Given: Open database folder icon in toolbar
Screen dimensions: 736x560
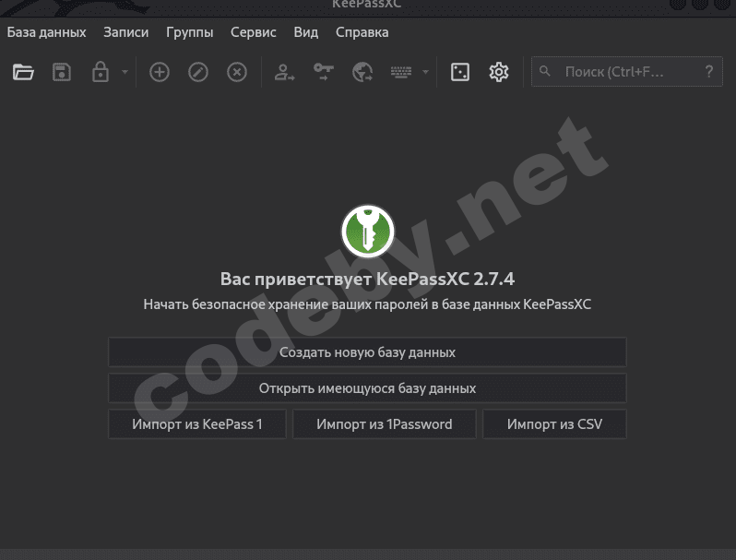Looking at the screenshot, I should coord(23,72).
